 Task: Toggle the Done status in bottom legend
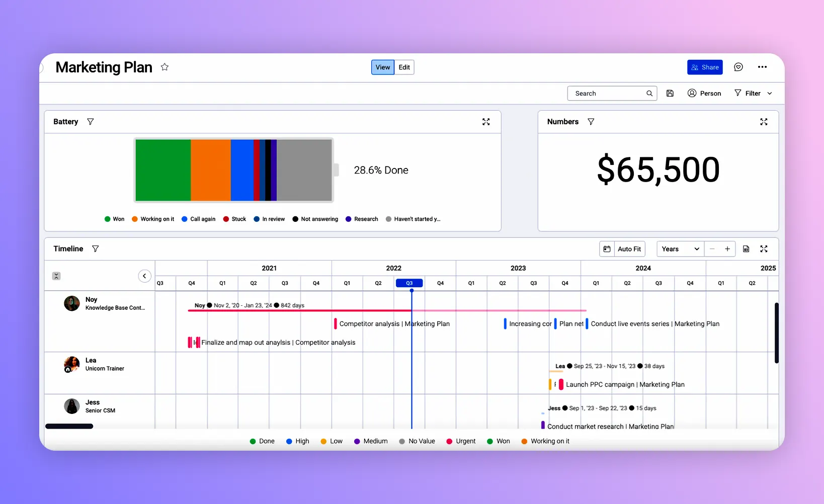[x=262, y=441]
